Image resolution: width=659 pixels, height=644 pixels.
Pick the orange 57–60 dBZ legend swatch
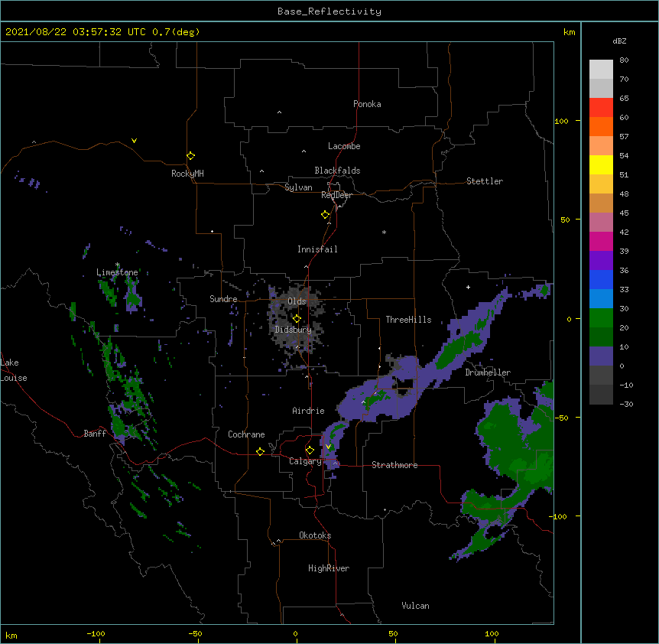(601, 126)
